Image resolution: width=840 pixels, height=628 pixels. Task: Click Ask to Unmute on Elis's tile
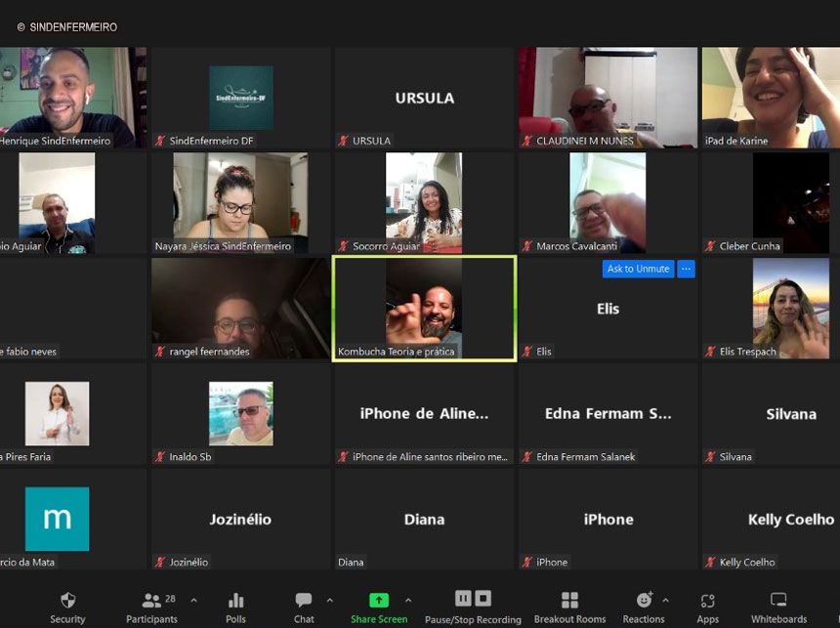(x=638, y=269)
